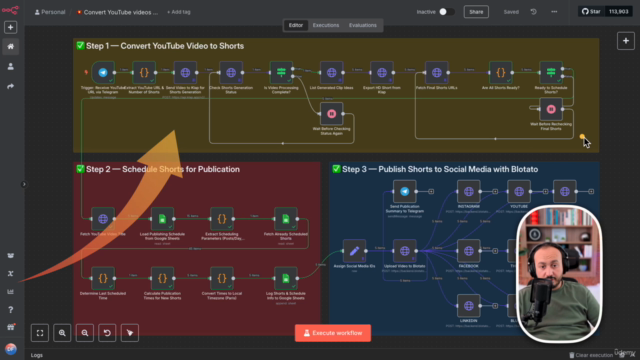The width and height of the screenshot is (640, 360).
Task: Select the Extract Scheduling Parameters node
Action: pyautogui.click(x=222, y=219)
